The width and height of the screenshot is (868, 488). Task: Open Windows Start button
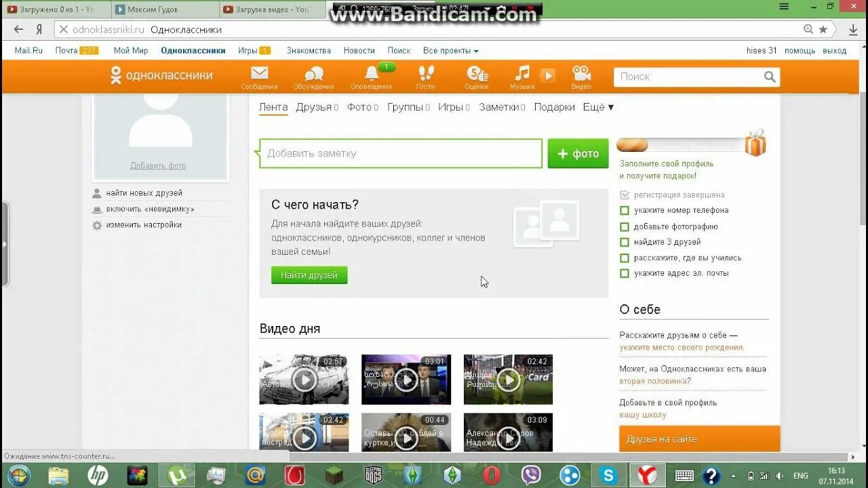18,475
